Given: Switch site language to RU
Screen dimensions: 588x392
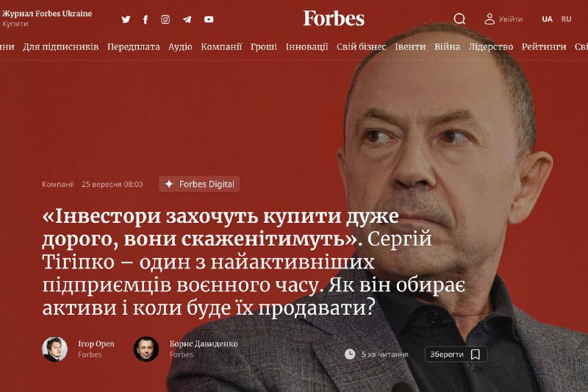Looking at the screenshot, I should coord(566,19).
